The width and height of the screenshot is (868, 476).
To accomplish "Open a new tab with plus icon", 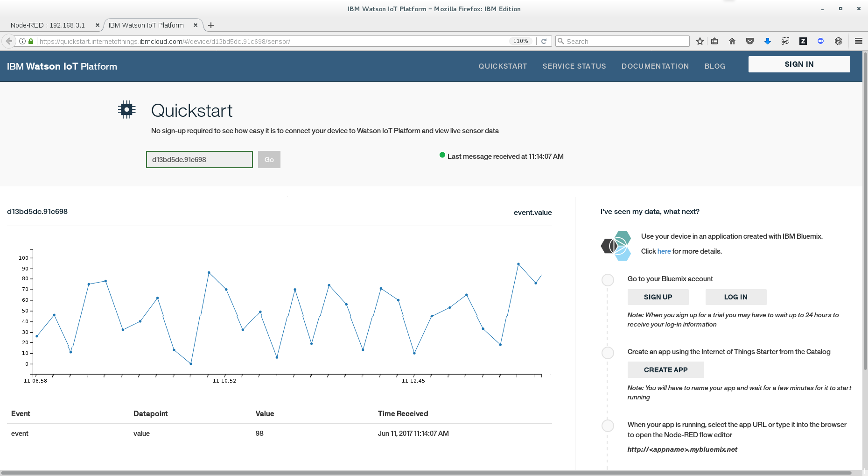I will pyautogui.click(x=211, y=25).
